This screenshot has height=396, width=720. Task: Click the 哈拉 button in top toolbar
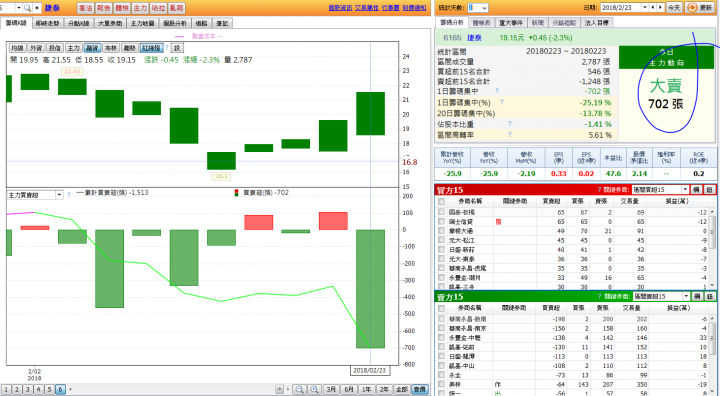point(158,8)
